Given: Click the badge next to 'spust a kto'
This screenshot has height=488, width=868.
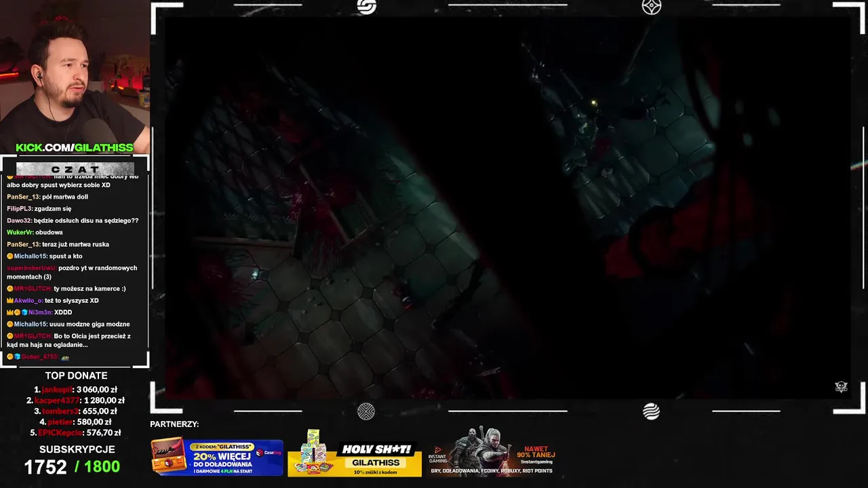Looking at the screenshot, I should click(x=10, y=256).
